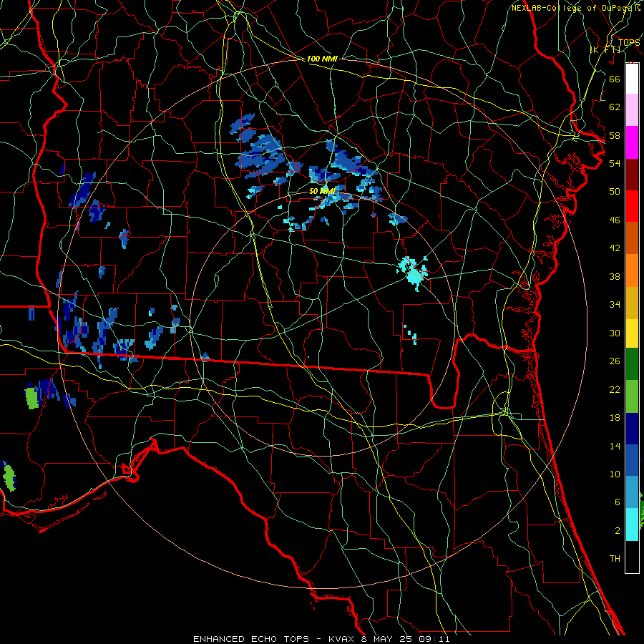Viewport: 644px width, 644px height.
Task: Click the green echo blob beside the navy echo
Action: (x=31, y=398)
